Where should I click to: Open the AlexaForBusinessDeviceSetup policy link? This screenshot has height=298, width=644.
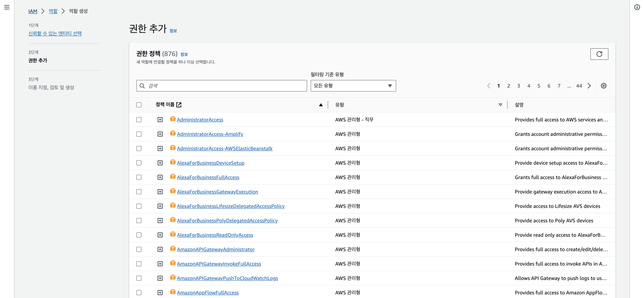click(x=210, y=163)
